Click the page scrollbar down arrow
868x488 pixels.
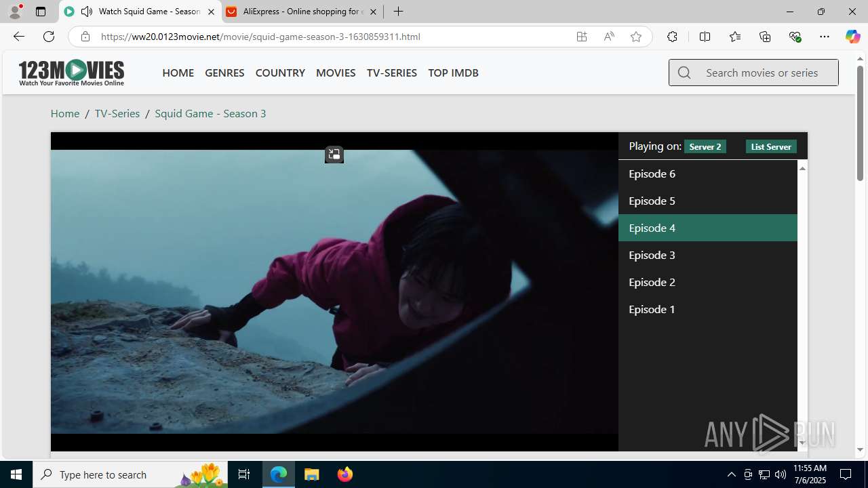pos(860,449)
